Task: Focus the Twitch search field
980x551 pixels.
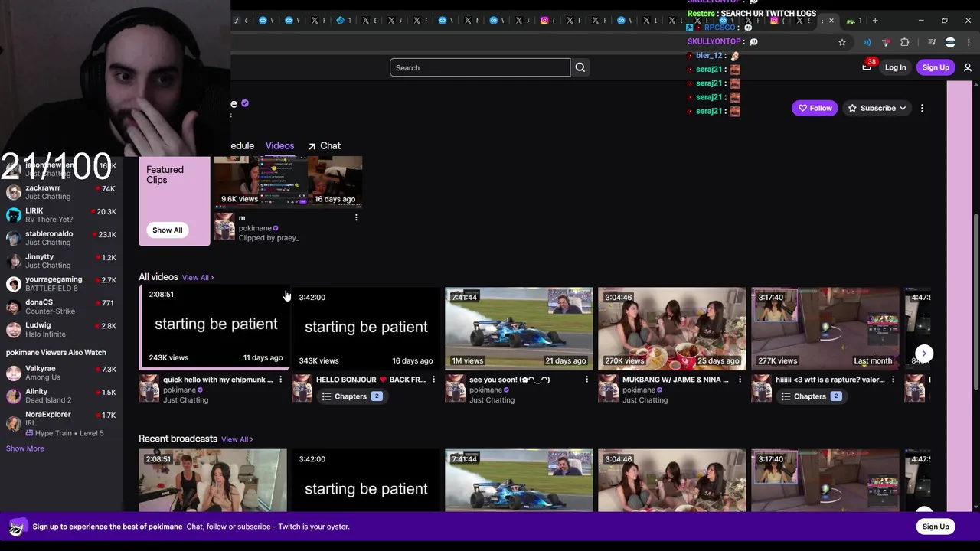Action: (x=480, y=67)
